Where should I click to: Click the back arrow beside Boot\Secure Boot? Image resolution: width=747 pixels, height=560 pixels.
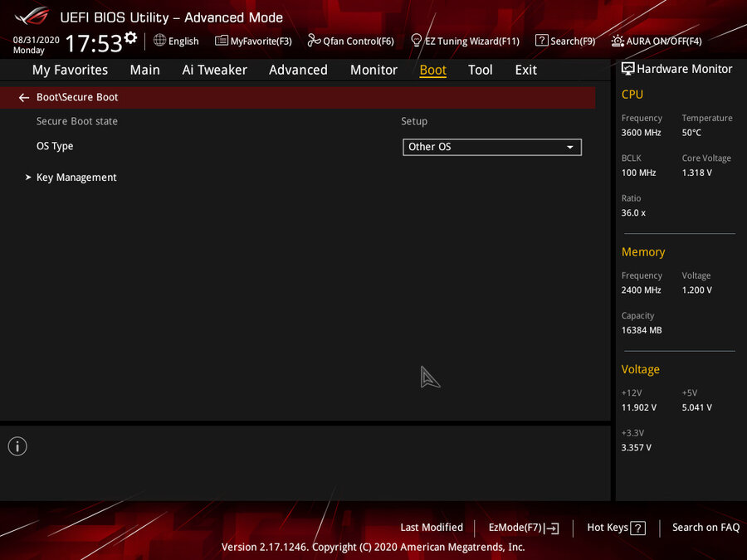pyautogui.click(x=24, y=98)
